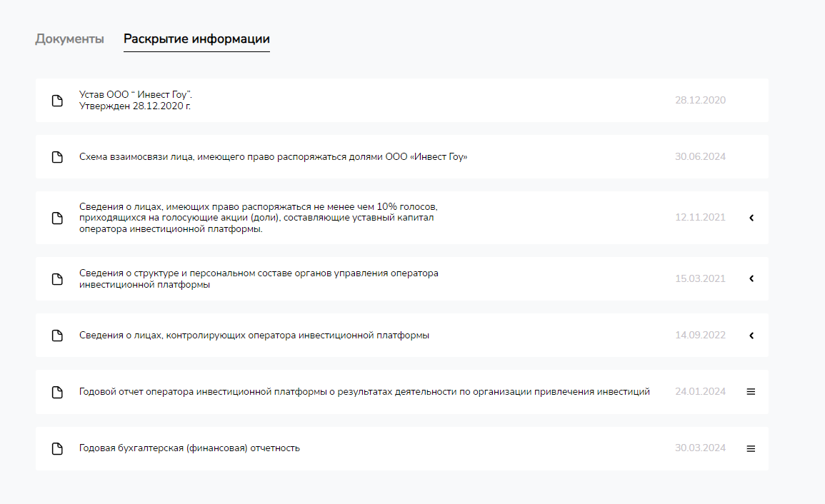Click document icon beside органов управления entry
825x504 pixels.
coord(57,279)
